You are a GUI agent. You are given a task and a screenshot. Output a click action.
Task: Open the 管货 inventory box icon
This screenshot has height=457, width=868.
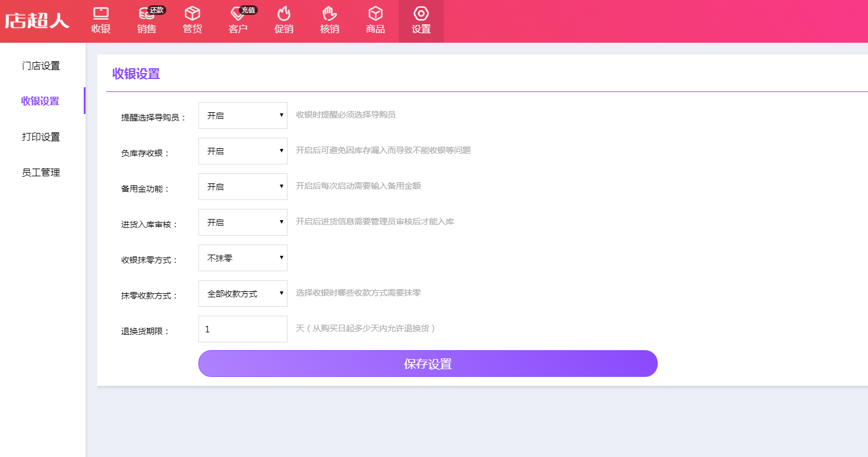192,21
